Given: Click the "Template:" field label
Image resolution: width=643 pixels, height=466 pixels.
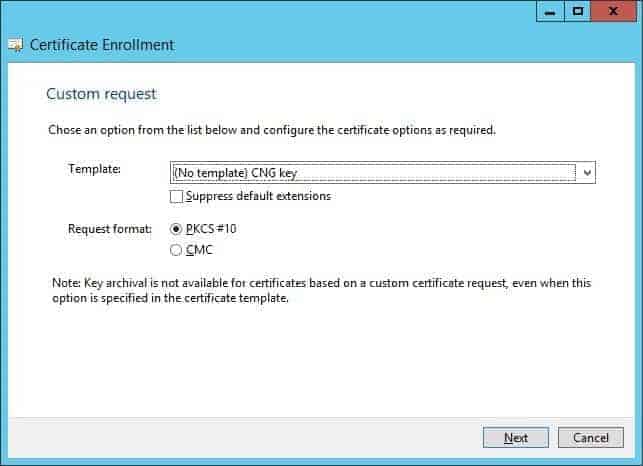Looking at the screenshot, I should (x=94, y=169).
